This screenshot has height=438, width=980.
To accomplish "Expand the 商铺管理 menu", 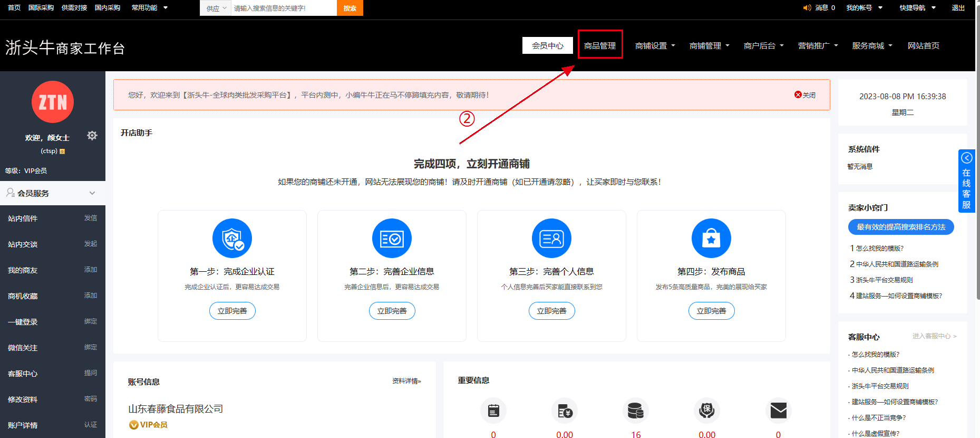I will pyautogui.click(x=709, y=46).
